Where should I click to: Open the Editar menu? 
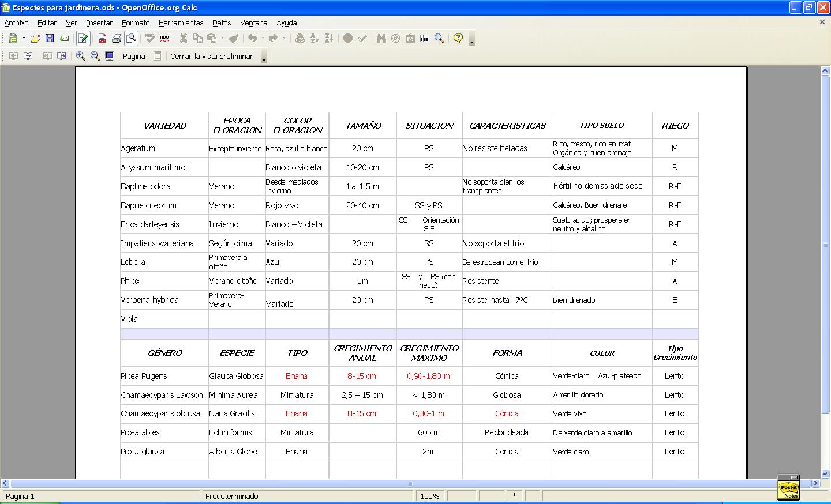[x=47, y=22]
